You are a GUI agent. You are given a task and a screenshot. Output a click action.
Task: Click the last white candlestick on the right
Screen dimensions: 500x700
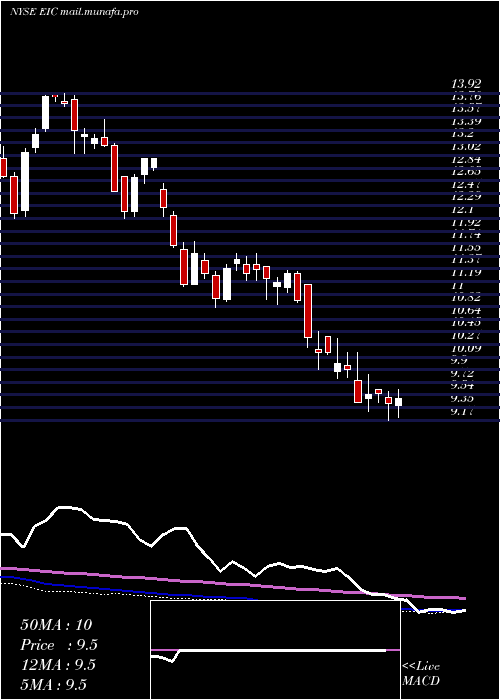398,402
